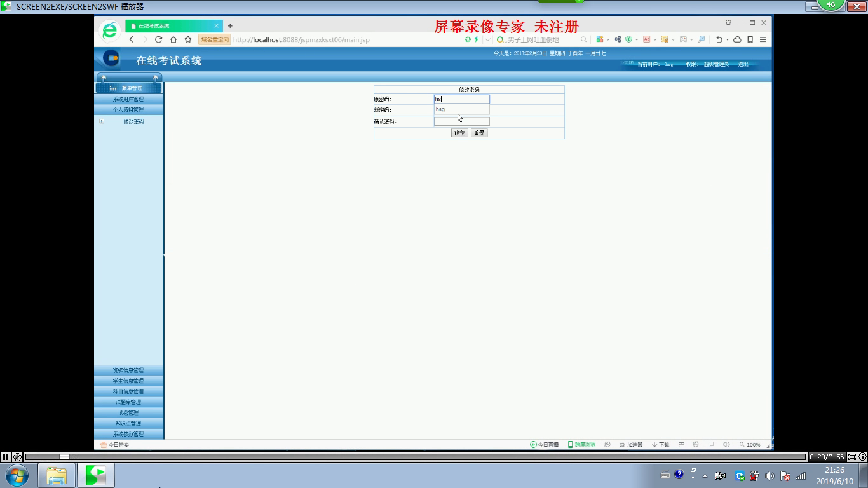Click the 确定 submit button
The image size is (868, 488).
click(x=459, y=133)
